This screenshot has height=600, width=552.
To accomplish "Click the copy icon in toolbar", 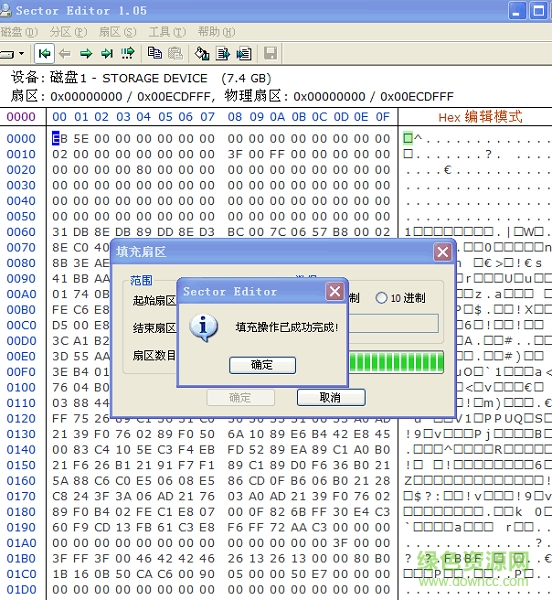I will (155, 53).
